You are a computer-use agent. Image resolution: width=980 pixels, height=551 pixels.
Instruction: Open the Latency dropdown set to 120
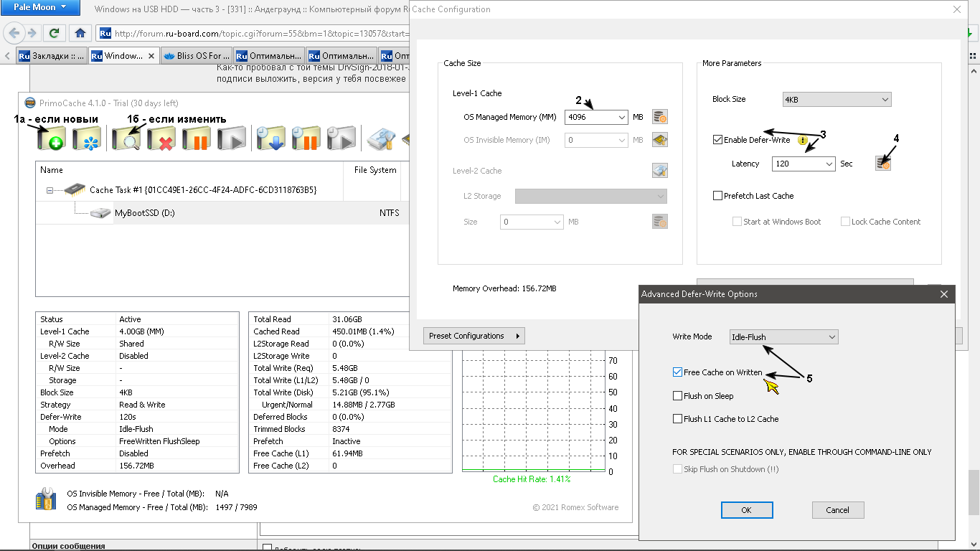click(829, 164)
